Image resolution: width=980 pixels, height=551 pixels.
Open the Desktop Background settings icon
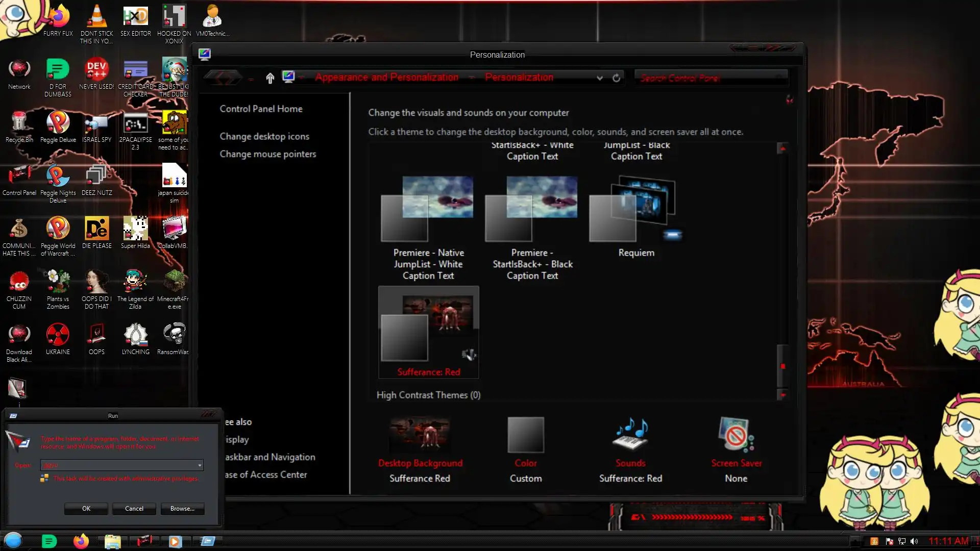tap(420, 435)
